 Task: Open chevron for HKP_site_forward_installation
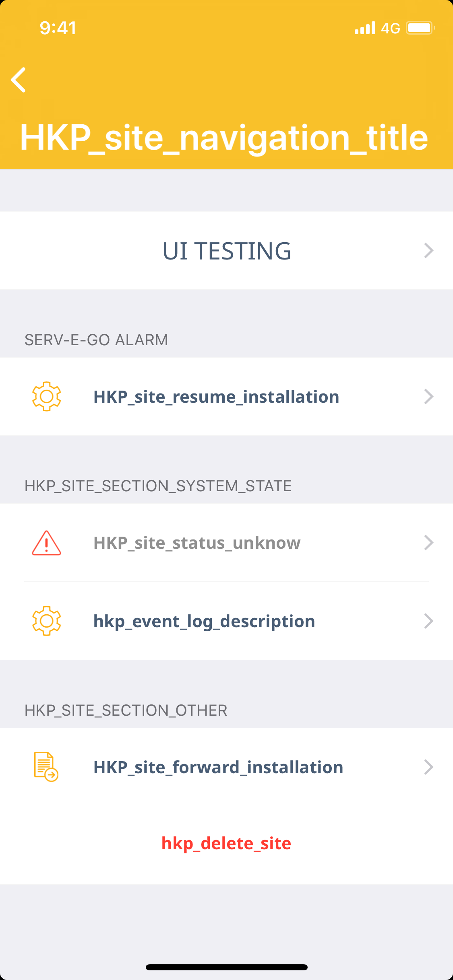pos(429,767)
